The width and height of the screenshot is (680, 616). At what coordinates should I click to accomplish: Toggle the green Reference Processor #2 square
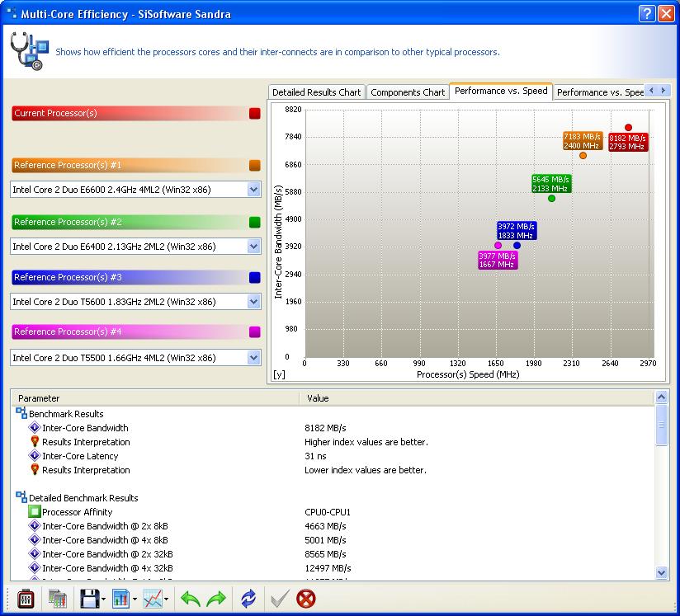click(x=254, y=223)
